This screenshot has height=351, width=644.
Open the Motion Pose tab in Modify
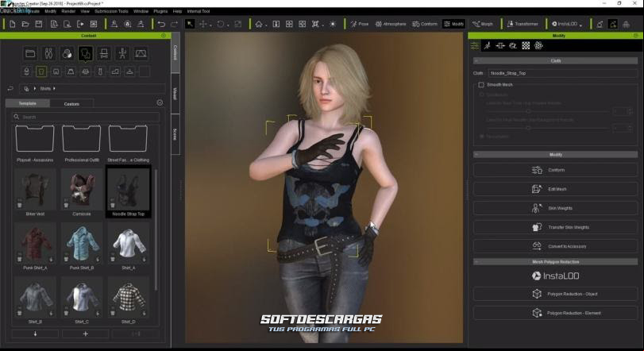487,45
